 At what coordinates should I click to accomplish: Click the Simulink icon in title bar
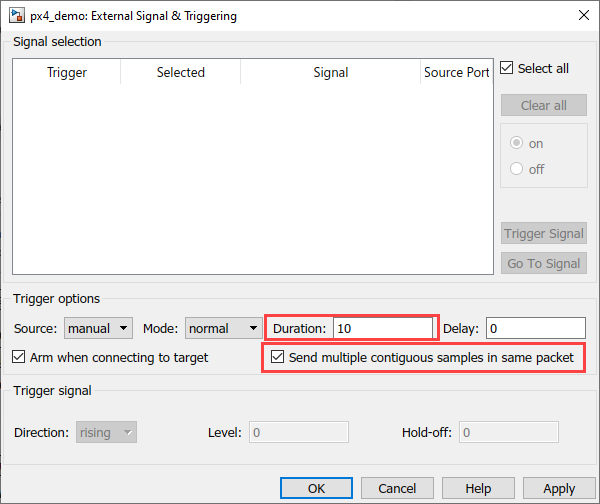tap(17, 16)
